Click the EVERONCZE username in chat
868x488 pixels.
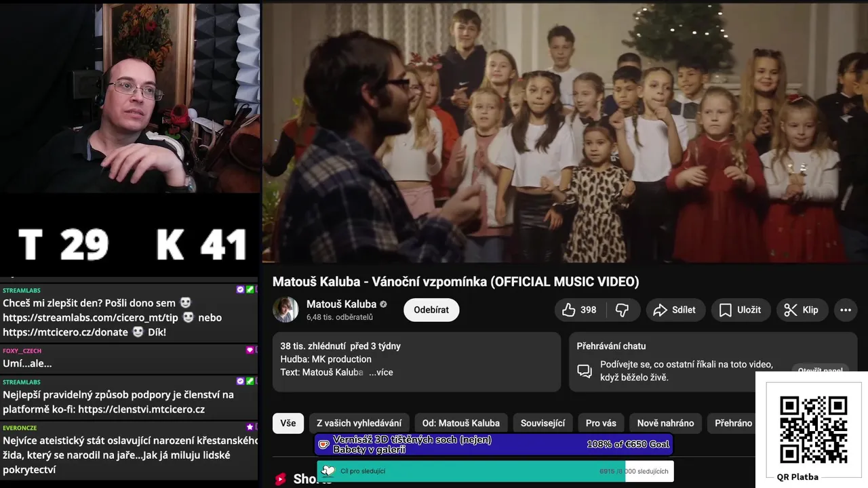coord(20,428)
